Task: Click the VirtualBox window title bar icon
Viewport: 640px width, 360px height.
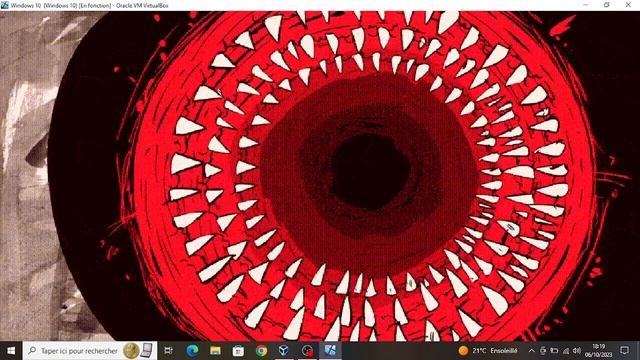Action: point(4,5)
